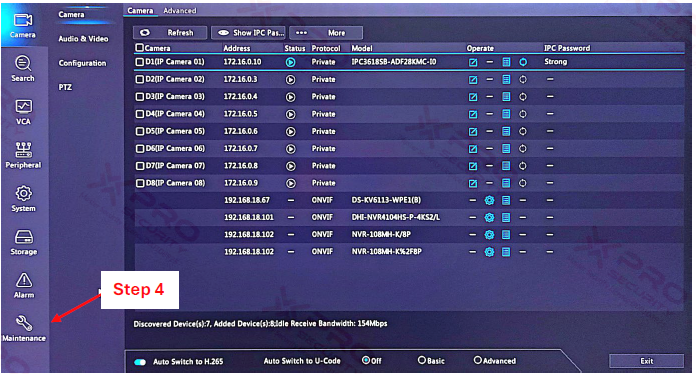The image size is (696, 374).
Task: Open the Maintenance section
Action: 24,329
